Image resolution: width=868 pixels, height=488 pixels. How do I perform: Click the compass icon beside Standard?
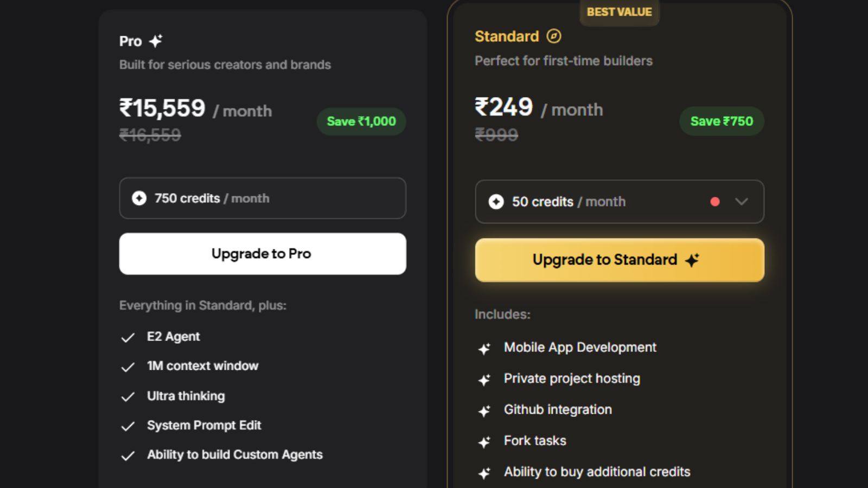click(x=554, y=36)
